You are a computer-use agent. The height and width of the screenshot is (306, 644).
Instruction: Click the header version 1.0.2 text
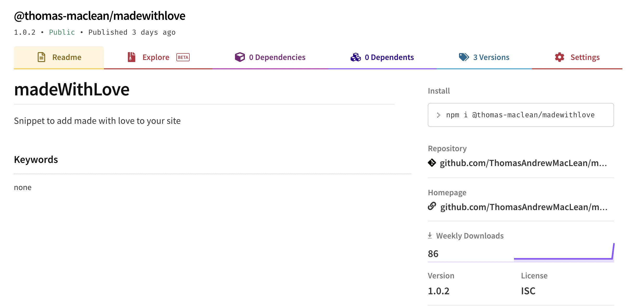(x=25, y=32)
